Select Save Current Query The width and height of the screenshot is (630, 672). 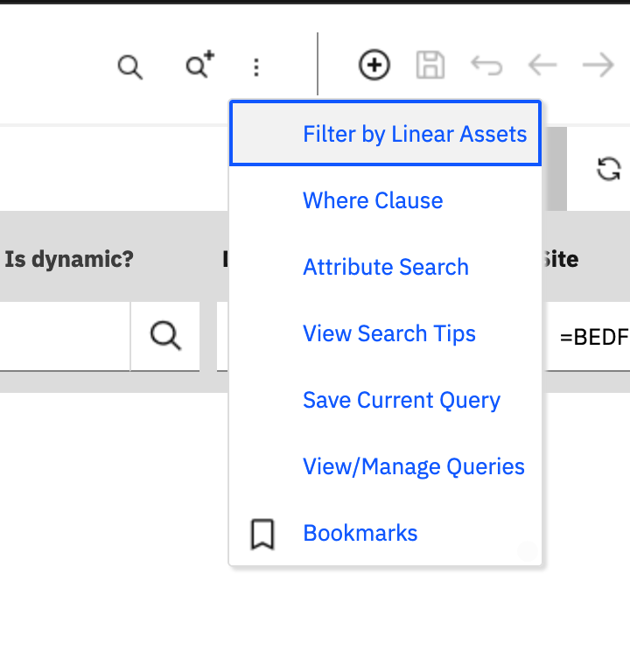point(402,400)
